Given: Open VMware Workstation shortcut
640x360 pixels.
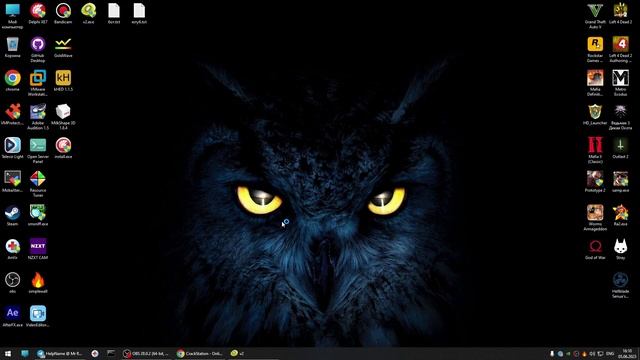Looking at the screenshot, I should point(38,83).
